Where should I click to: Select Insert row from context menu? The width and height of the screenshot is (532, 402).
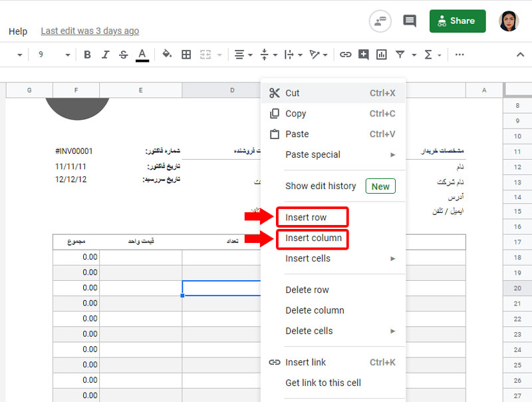pyautogui.click(x=306, y=218)
